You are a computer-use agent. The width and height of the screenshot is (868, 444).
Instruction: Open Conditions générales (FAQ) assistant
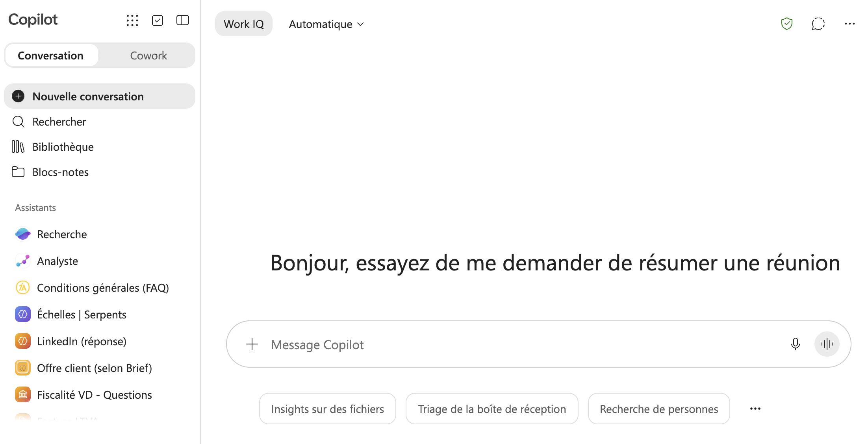coord(100,288)
